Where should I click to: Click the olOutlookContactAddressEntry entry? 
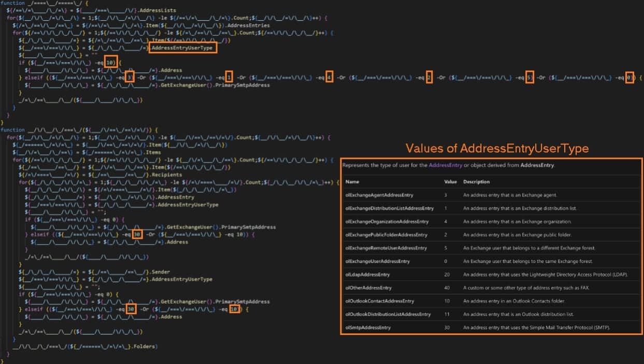tap(379, 301)
